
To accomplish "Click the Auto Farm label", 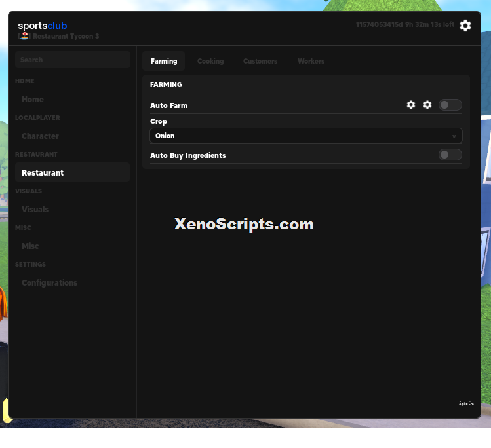I will click(x=168, y=105).
